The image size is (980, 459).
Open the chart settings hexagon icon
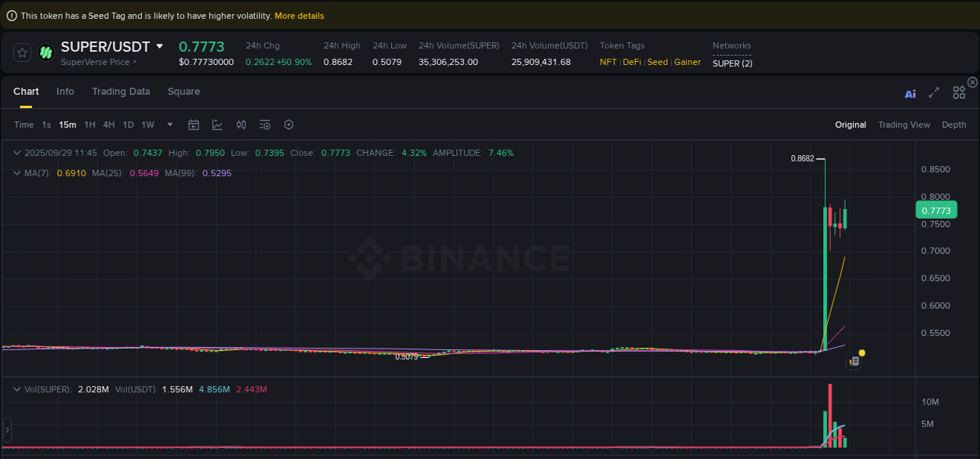point(289,125)
